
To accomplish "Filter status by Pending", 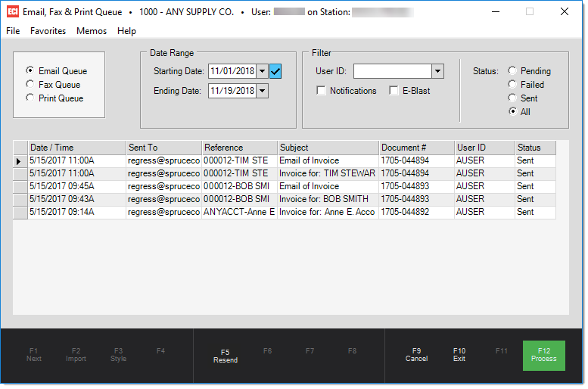I will click(x=512, y=70).
